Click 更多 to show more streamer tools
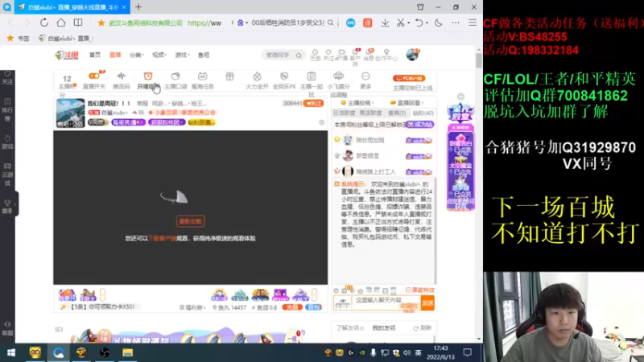This screenshot has height=362, width=644. [365, 80]
